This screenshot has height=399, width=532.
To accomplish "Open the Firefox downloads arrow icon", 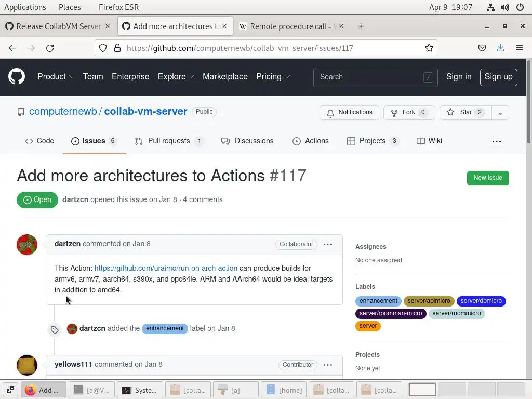I will (500, 48).
